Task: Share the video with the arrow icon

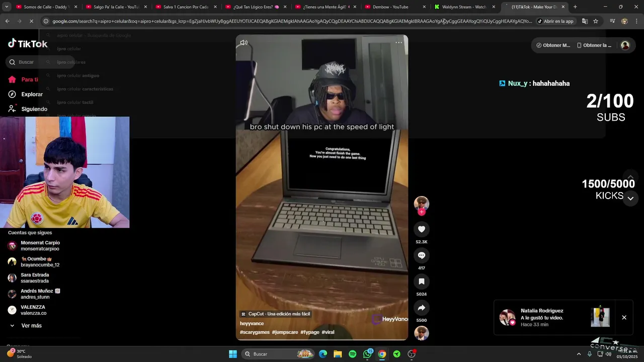Action: (x=422, y=308)
